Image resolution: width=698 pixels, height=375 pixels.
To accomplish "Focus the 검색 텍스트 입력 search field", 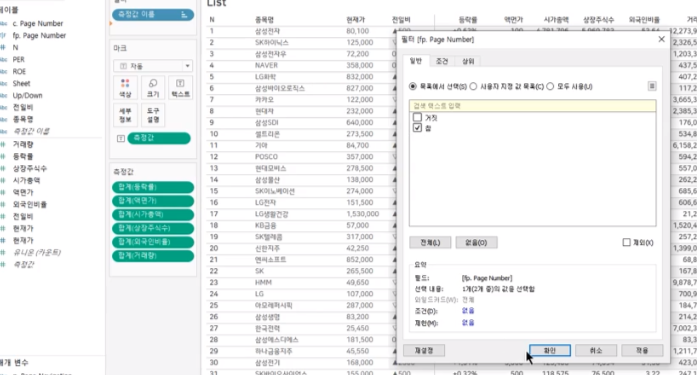I will click(532, 106).
